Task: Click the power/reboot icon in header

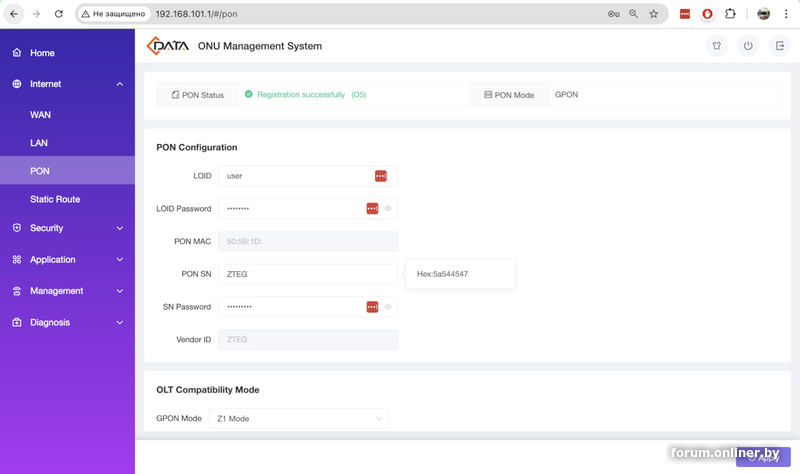Action: (x=748, y=46)
